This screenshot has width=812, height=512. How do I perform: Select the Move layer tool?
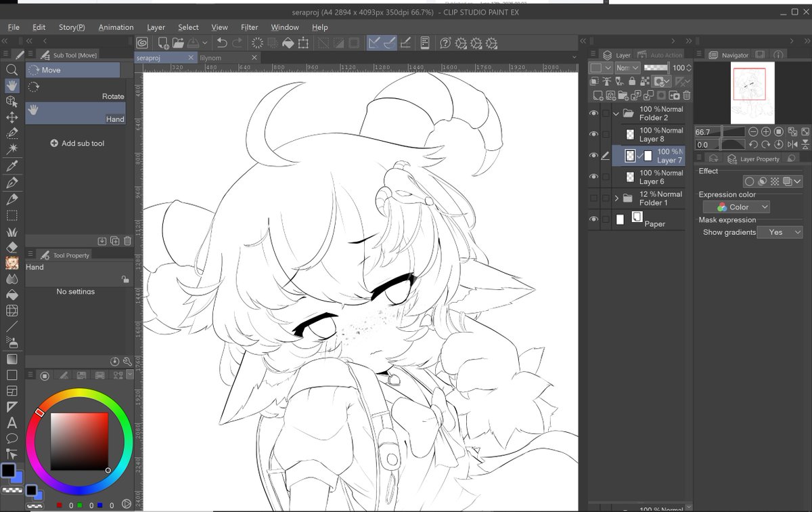pyautogui.click(x=12, y=118)
